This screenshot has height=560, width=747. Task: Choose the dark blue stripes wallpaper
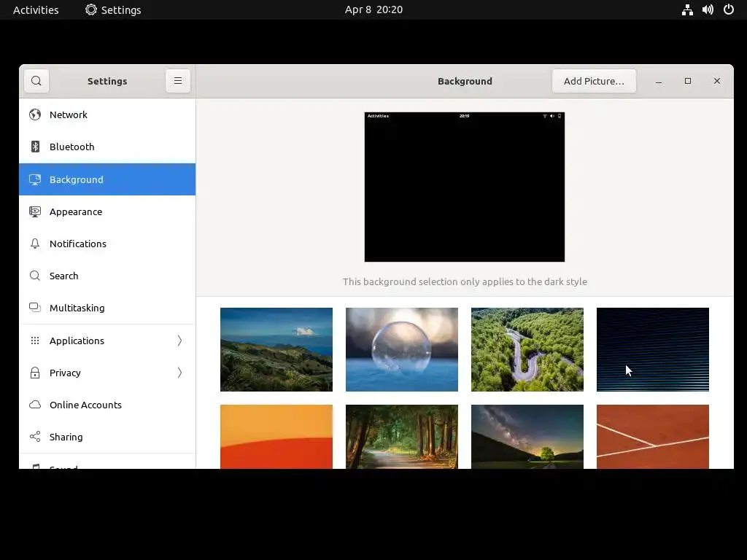653,349
